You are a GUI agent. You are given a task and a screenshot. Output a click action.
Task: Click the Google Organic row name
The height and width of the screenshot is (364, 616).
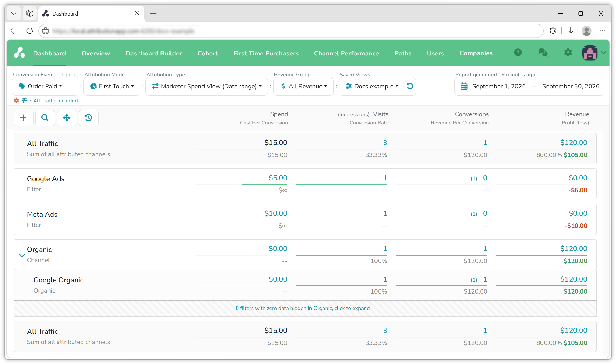pyautogui.click(x=58, y=280)
